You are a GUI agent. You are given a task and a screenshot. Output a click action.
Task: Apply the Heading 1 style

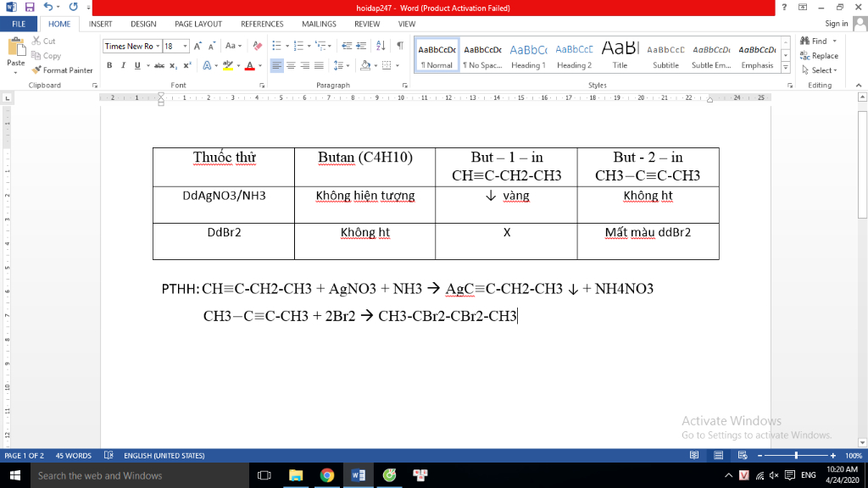(529, 55)
